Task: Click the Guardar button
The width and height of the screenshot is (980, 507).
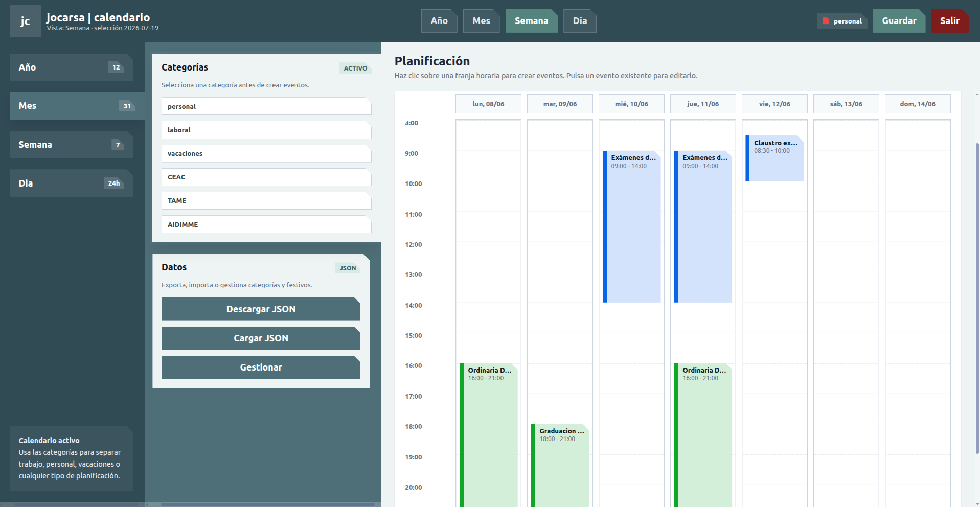Action: coord(899,21)
